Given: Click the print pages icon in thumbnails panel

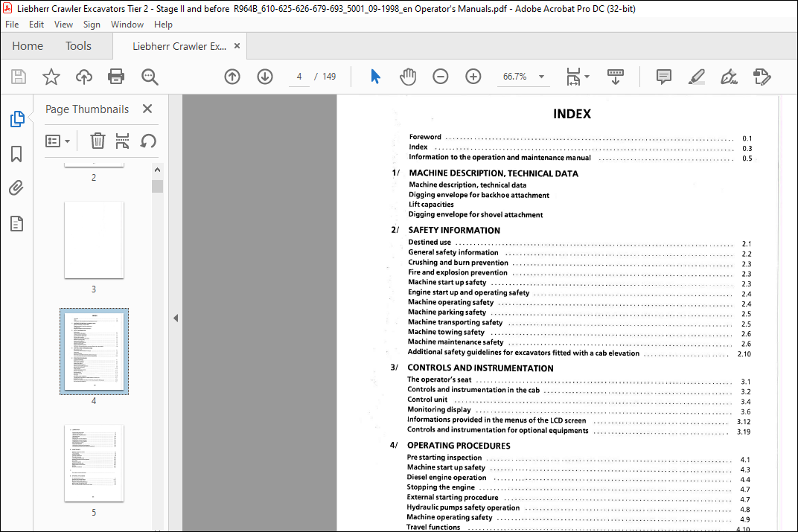Looking at the screenshot, I should [122, 141].
